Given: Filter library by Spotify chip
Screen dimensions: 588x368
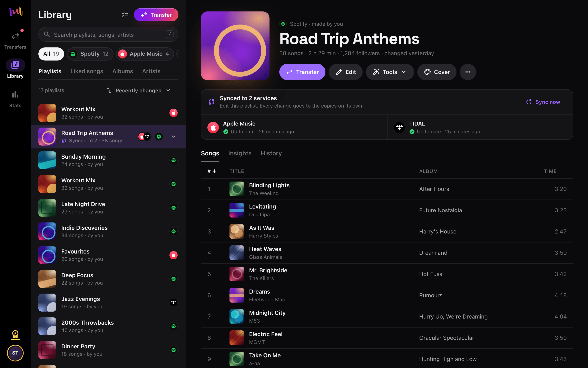Looking at the screenshot, I should point(90,54).
